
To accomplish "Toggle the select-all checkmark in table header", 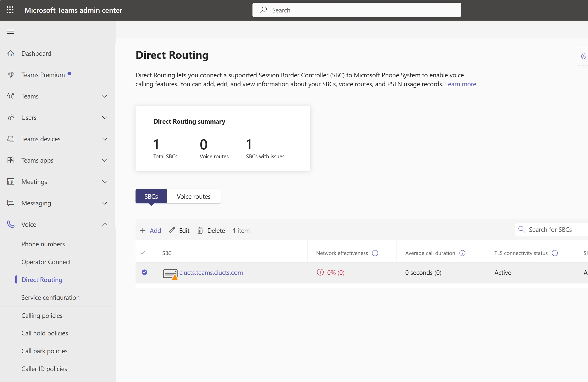I will coord(143,253).
